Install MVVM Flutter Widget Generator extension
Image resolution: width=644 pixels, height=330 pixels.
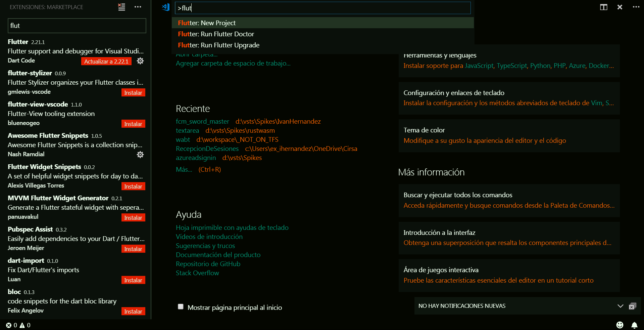[x=133, y=218]
